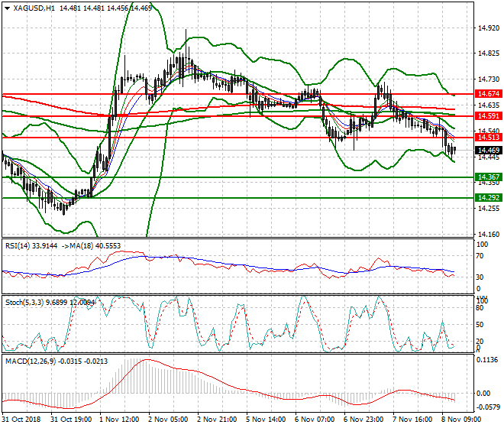Viewport: 504px width, 428px height.
Task: Click the 14.367 green support price tag
Action: pos(487,177)
